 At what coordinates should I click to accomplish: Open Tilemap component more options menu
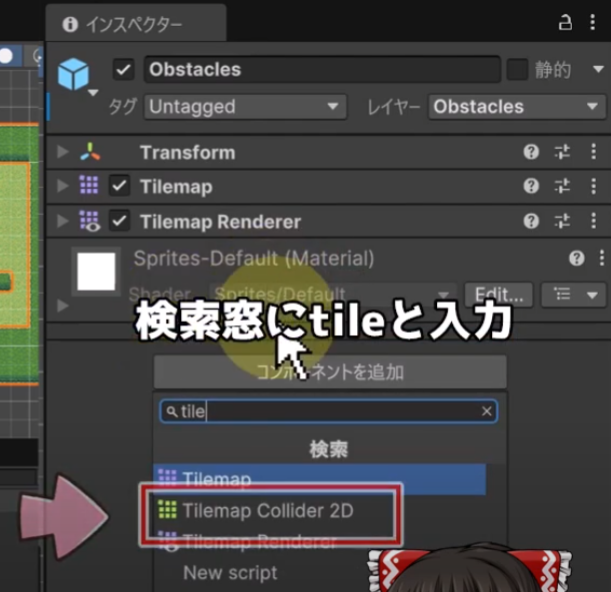click(593, 186)
